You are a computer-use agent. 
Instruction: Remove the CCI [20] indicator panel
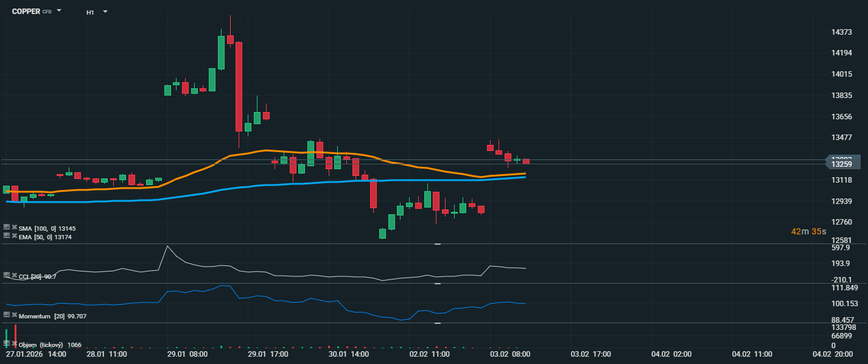[14, 276]
